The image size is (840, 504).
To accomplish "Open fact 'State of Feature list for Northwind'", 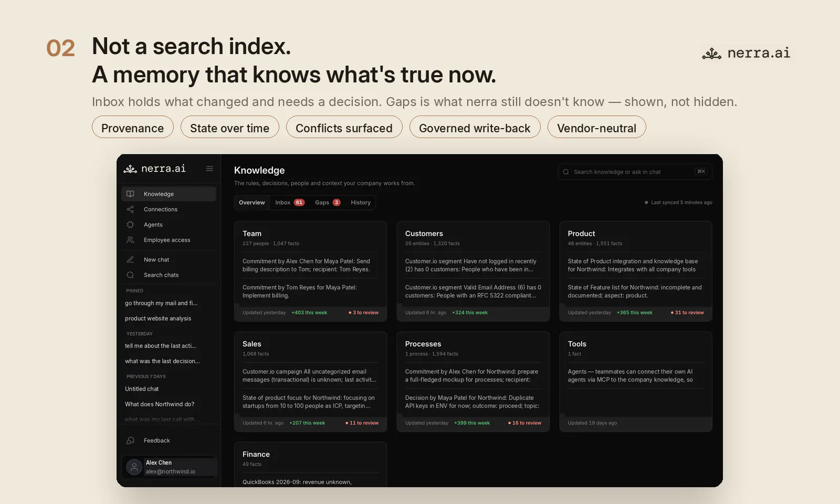I will click(636, 291).
